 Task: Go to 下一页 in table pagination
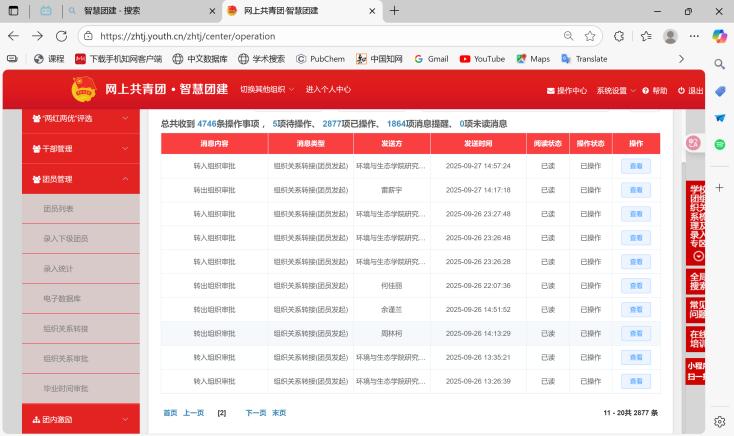pos(256,412)
